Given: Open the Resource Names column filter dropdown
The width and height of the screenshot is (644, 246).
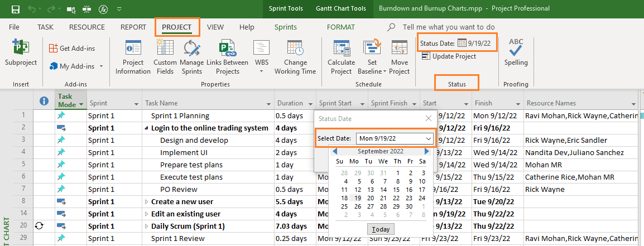Looking at the screenshot, I should click(633, 104).
